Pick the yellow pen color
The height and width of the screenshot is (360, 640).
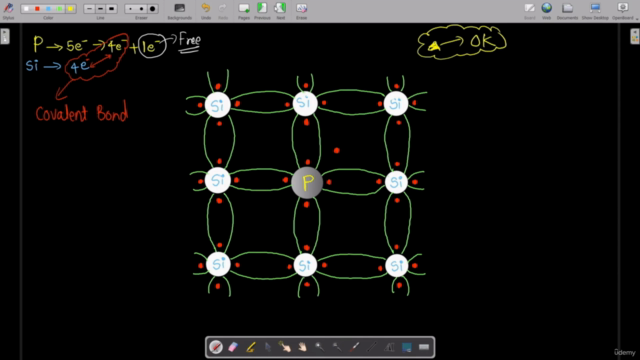71,9
